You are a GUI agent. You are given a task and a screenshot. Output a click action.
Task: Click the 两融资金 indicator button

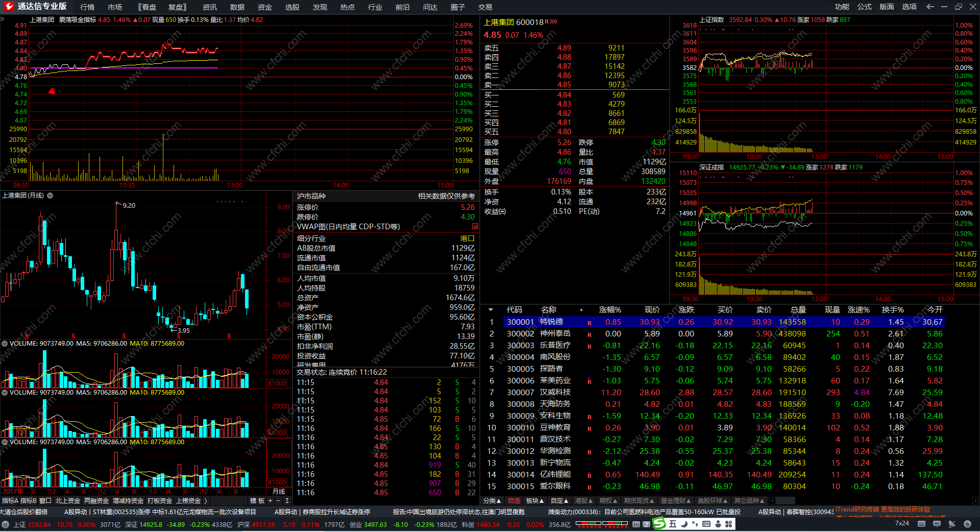click(96, 501)
